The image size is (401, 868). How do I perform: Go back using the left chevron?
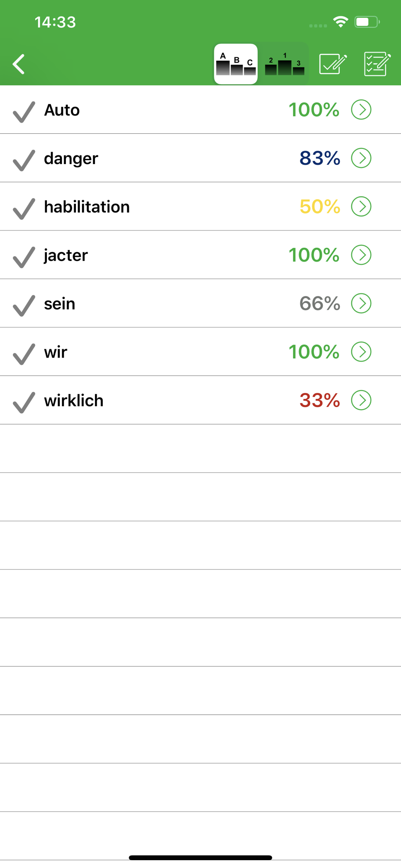[x=19, y=64]
